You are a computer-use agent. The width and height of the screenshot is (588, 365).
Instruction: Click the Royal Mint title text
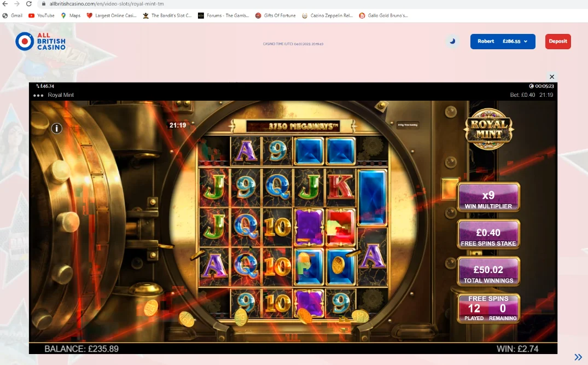pyautogui.click(x=61, y=95)
